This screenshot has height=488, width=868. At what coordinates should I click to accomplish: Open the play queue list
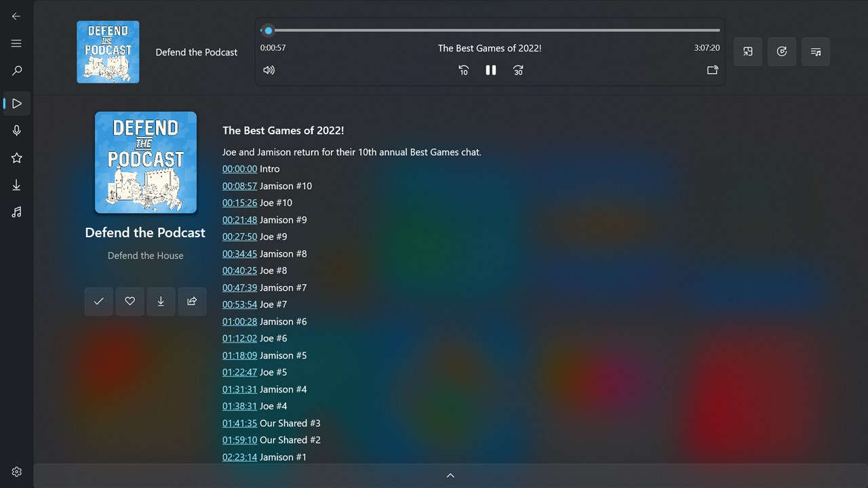click(816, 52)
